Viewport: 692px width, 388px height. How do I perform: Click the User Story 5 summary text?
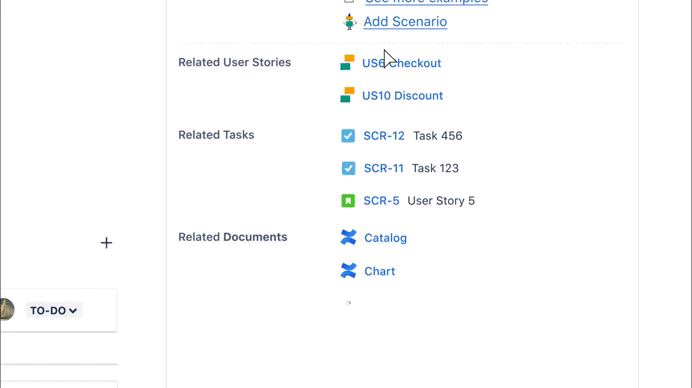[441, 201]
